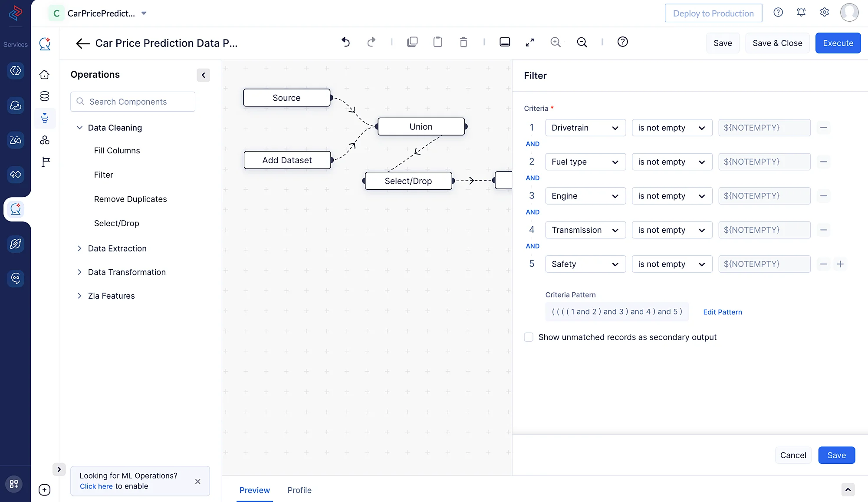Click the copy nodes icon
The image size is (868, 502).
point(412,42)
